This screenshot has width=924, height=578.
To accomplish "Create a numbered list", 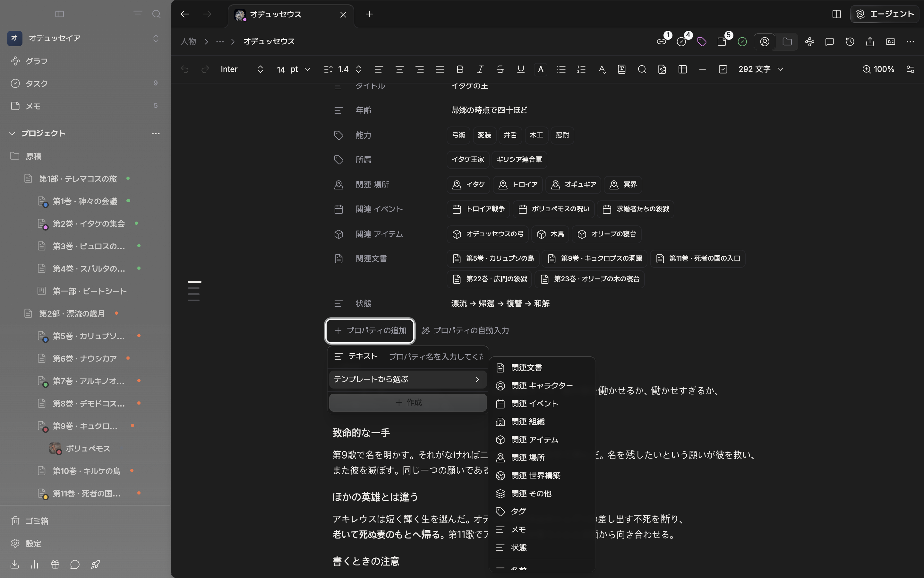I will tap(581, 69).
